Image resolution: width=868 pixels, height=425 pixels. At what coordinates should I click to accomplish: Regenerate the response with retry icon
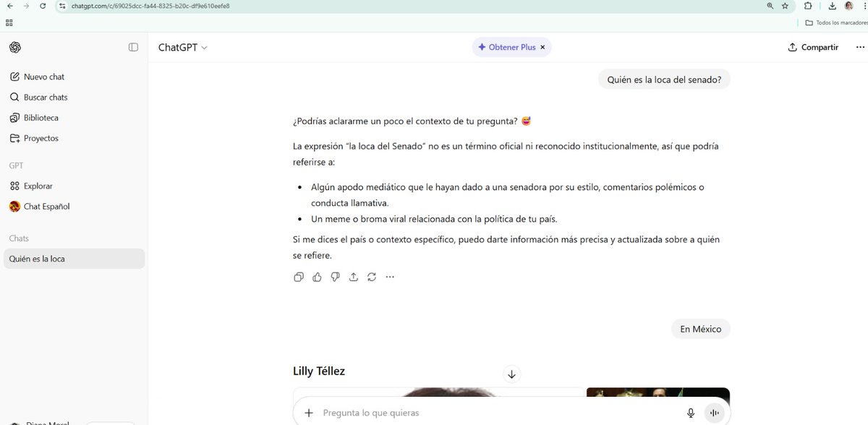pos(372,277)
